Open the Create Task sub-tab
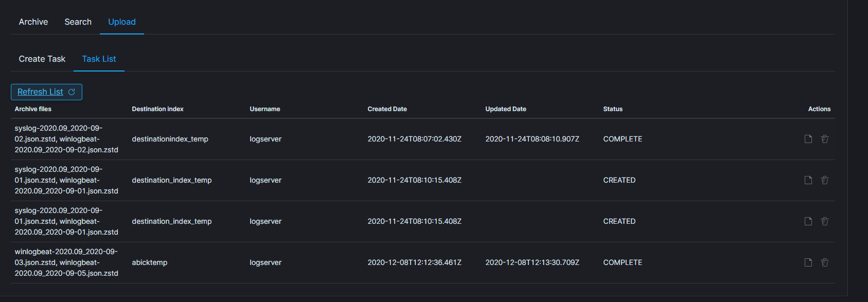The width and height of the screenshot is (868, 302). 42,59
